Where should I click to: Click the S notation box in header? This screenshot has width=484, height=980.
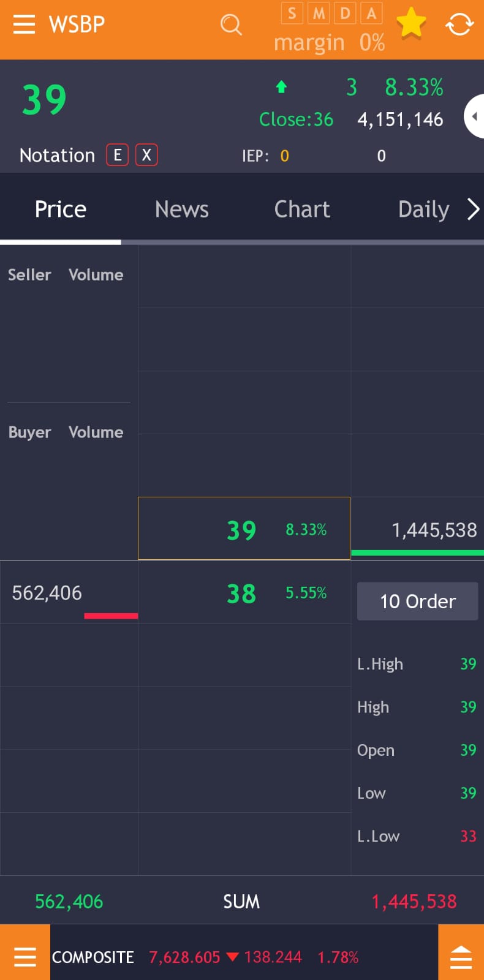click(x=292, y=13)
